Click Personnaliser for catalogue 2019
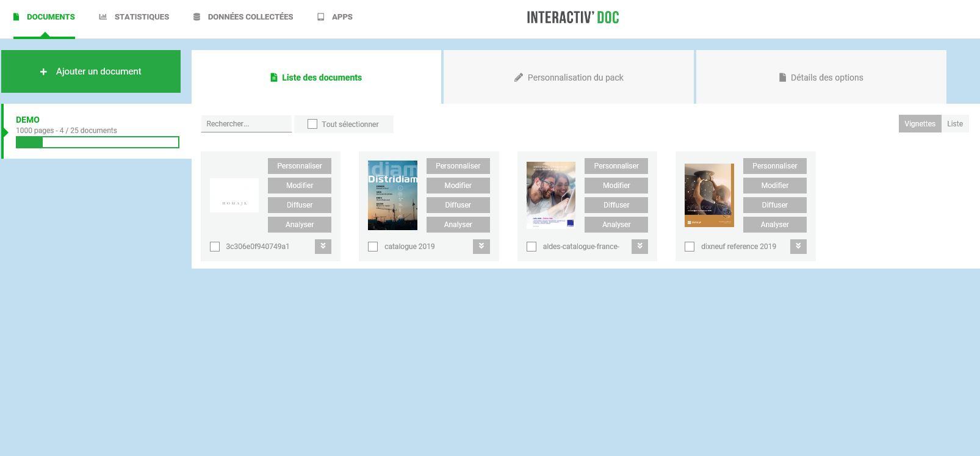This screenshot has height=456, width=980. pos(458,166)
